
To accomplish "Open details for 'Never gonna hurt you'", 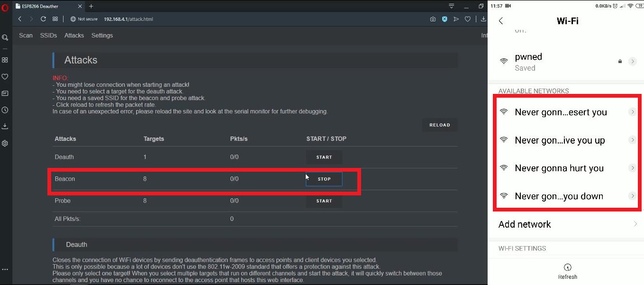I will (632, 168).
